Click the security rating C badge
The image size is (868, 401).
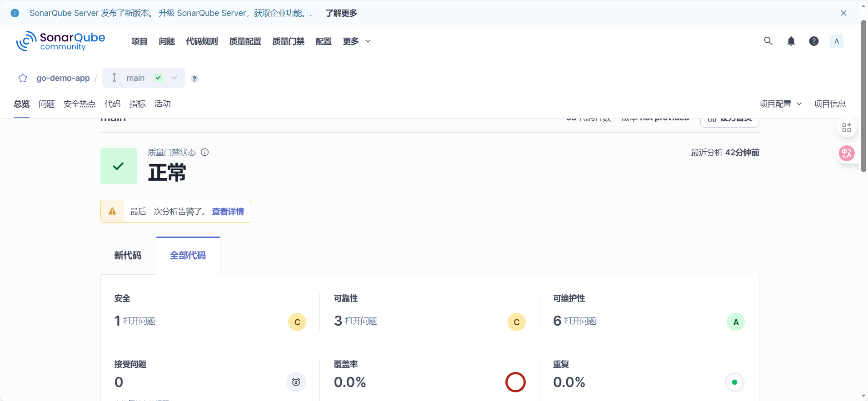[297, 322]
